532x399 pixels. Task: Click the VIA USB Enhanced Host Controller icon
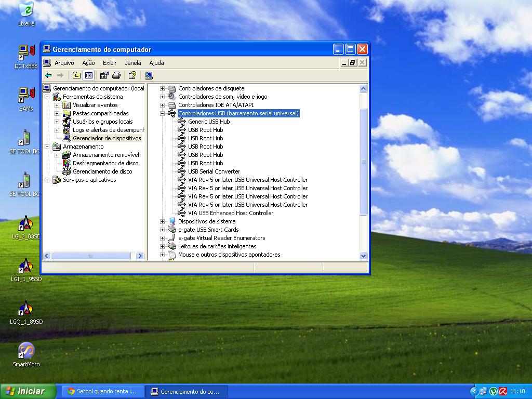click(182, 213)
